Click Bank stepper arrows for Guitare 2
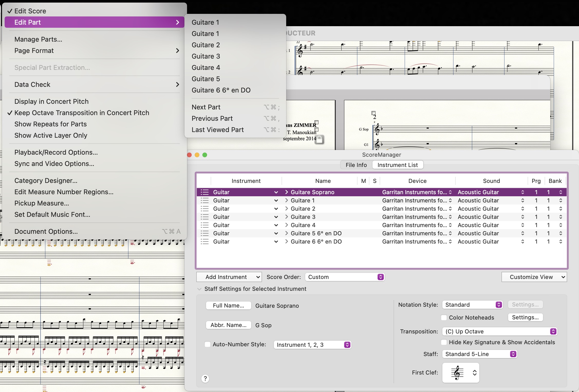Screen dimensions: 579x392 [561, 209]
